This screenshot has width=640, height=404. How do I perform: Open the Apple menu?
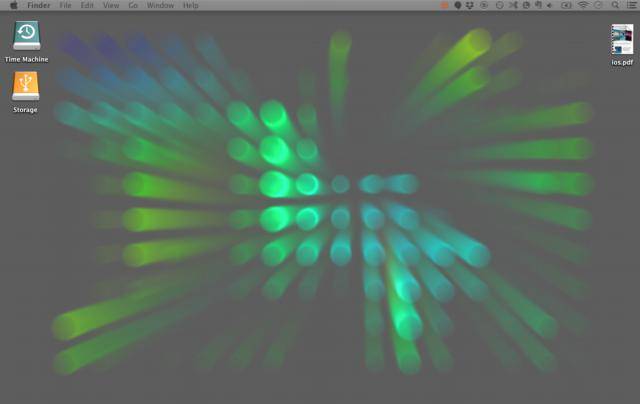pyautogui.click(x=13, y=5)
